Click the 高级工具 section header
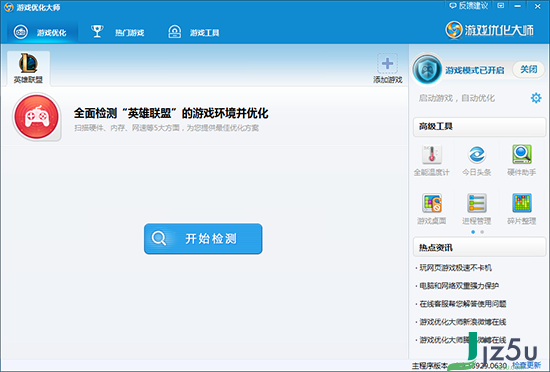 pyautogui.click(x=479, y=126)
